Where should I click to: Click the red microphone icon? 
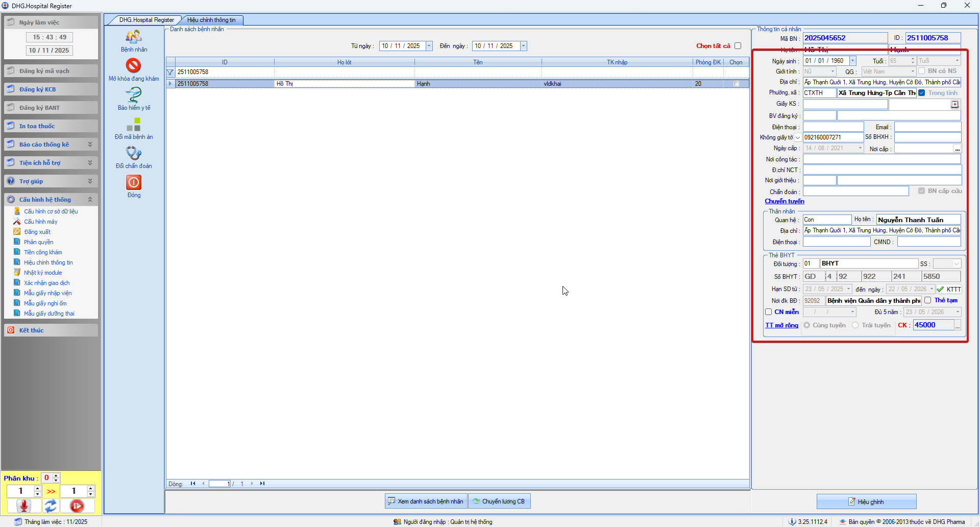23,506
